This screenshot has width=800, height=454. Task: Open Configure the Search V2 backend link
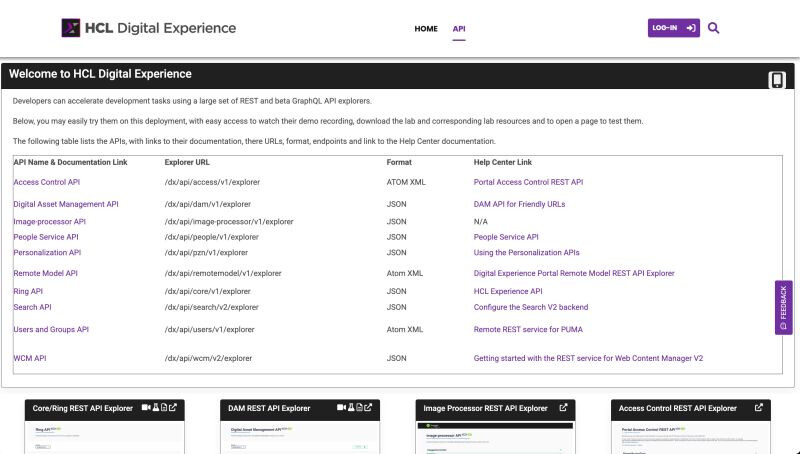(531, 307)
